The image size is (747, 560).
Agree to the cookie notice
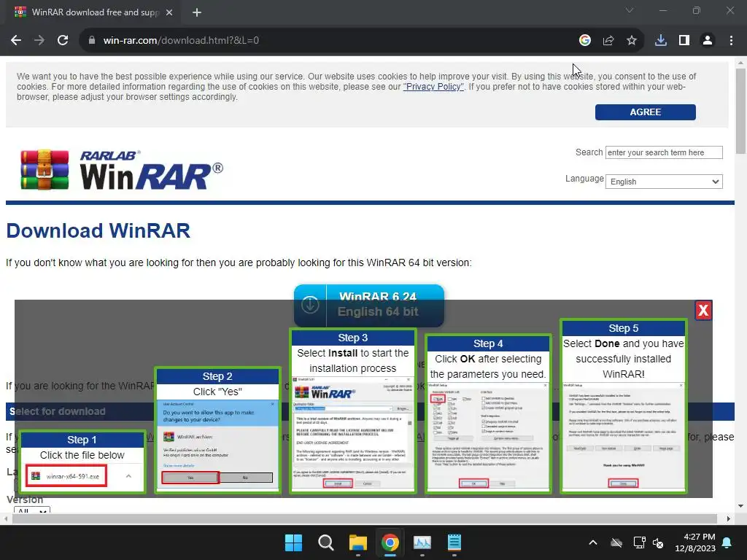point(645,112)
